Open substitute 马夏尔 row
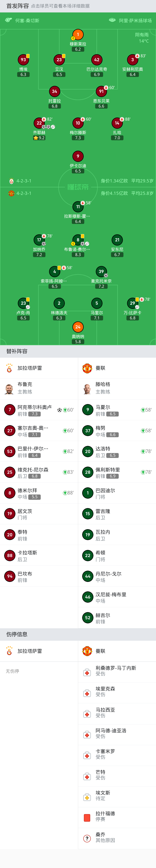Image resolution: width=156 pixels, height=868 pixels. click(x=117, y=410)
